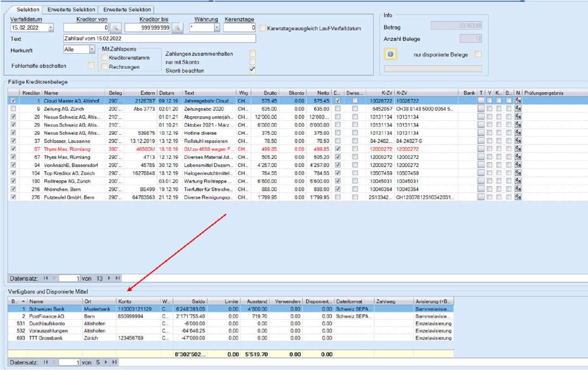588x370 pixels.
Task: Click the notes icon in Putzteufel GmbH row
Action: coord(518,197)
